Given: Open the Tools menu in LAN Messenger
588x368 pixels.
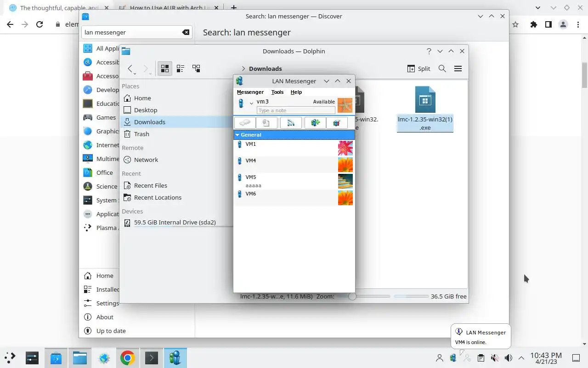Looking at the screenshot, I should point(277,92).
